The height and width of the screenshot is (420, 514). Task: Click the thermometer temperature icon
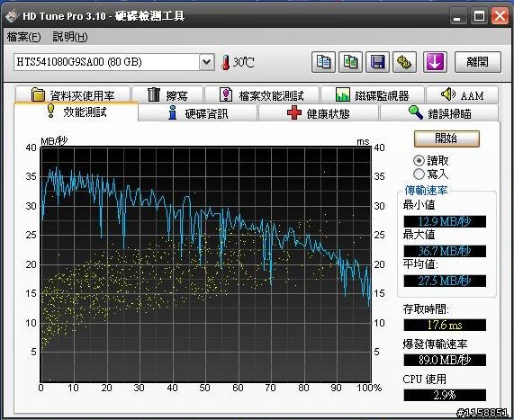[225, 62]
